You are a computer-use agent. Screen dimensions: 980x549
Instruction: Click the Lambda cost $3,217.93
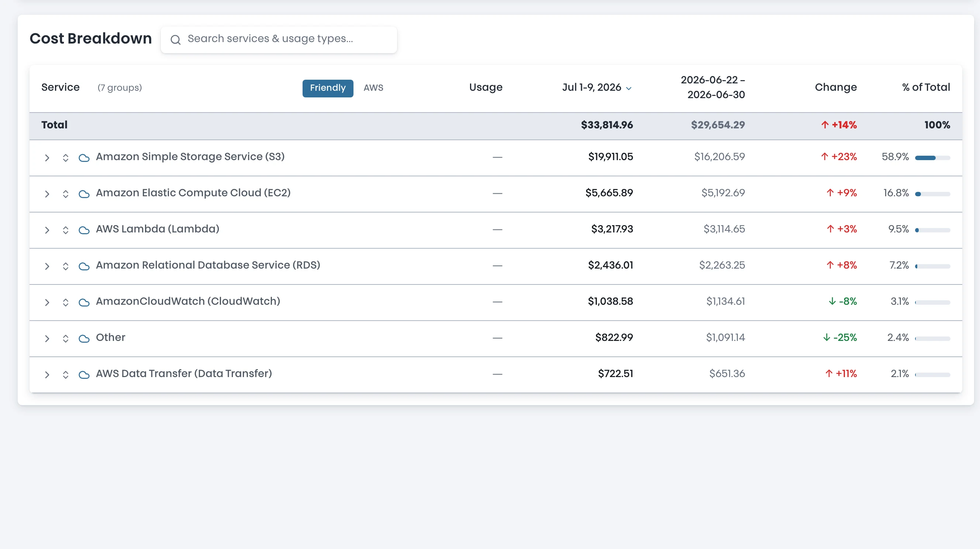[612, 229]
